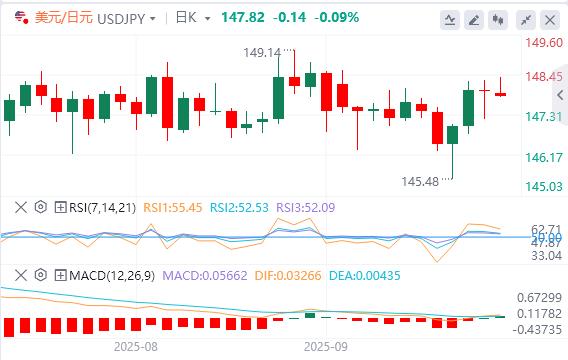Toggle the RSI plus expand box

60,208
